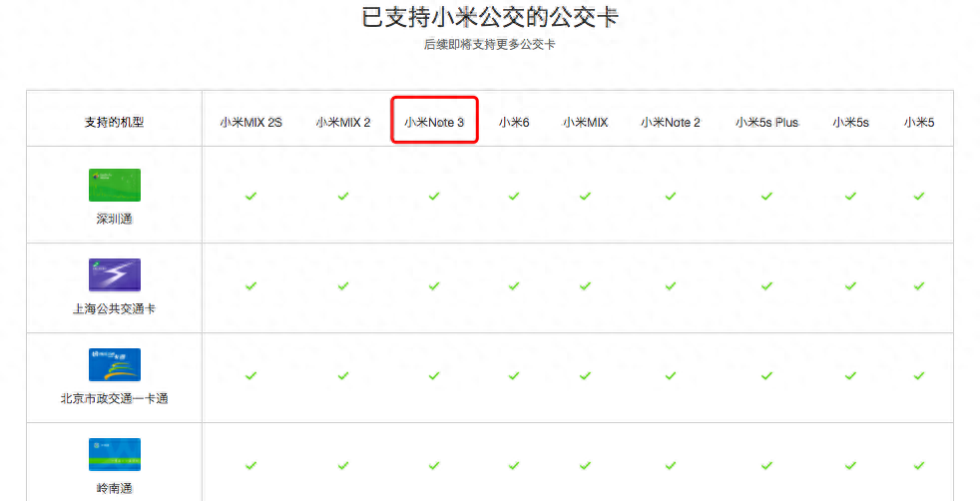980x501 pixels.
Task: Click 深圳通 checkmark under 小米Note 3
Action: (x=434, y=197)
